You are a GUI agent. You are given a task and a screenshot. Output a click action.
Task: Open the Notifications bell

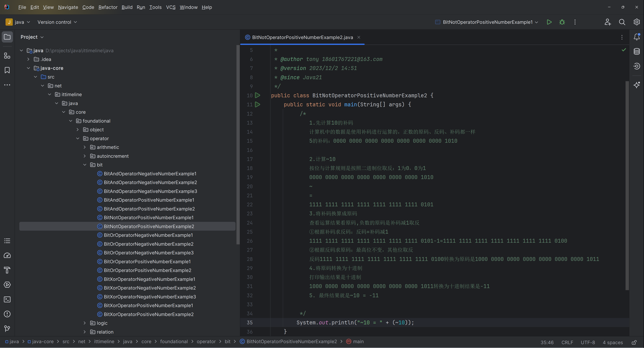pyautogui.click(x=637, y=37)
